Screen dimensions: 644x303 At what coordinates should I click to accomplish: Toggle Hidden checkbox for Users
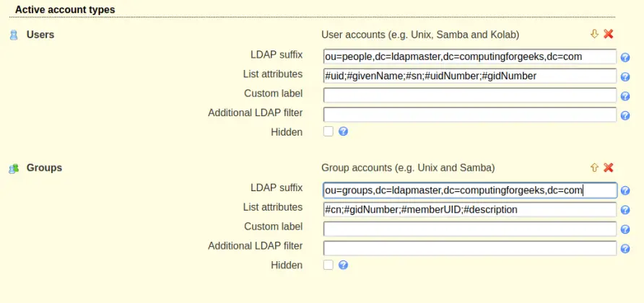(x=328, y=131)
